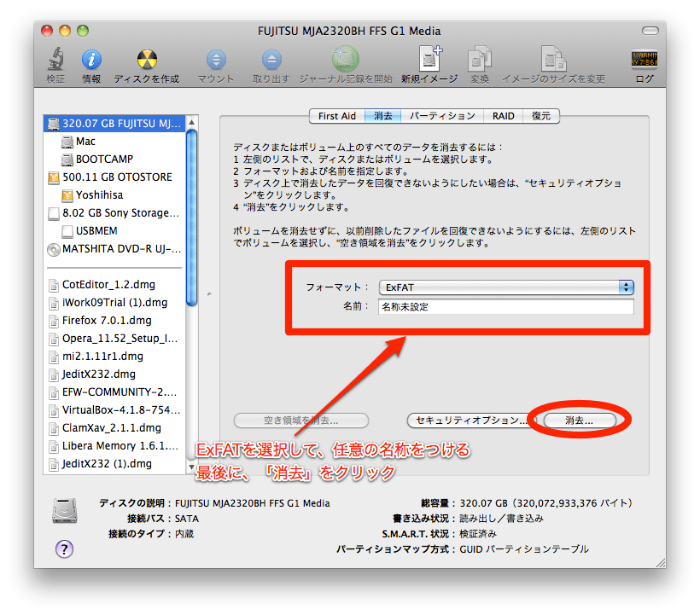Click the blue sidebar scrollbar thumb
This screenshot has width=700, height=615.
pyautogui.click(x=191, y=218)
